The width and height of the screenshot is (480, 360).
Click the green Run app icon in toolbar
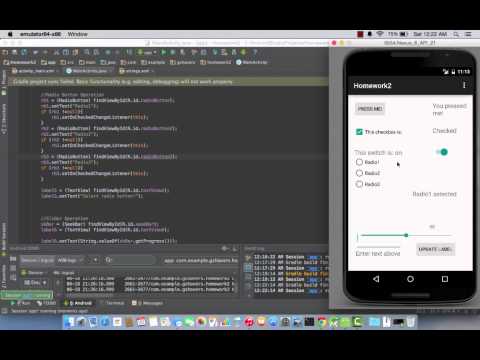click(x=163, y=52)
